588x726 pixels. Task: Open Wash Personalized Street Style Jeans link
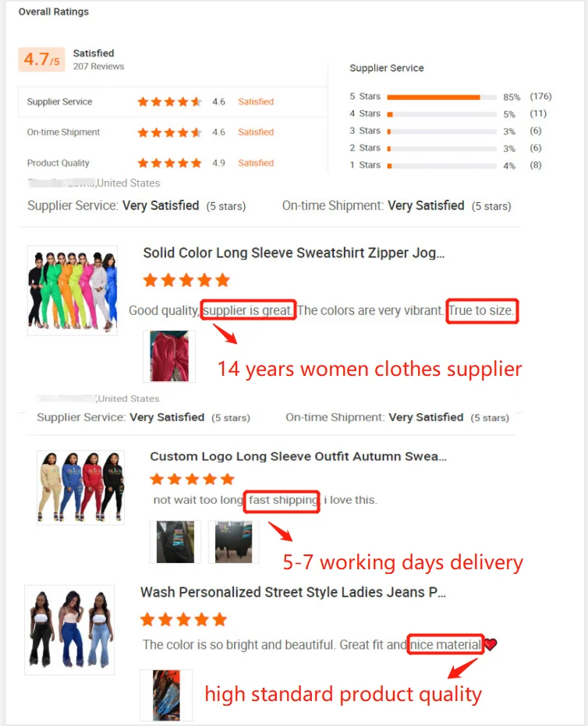pyautogui.click(x=293, y=592)
